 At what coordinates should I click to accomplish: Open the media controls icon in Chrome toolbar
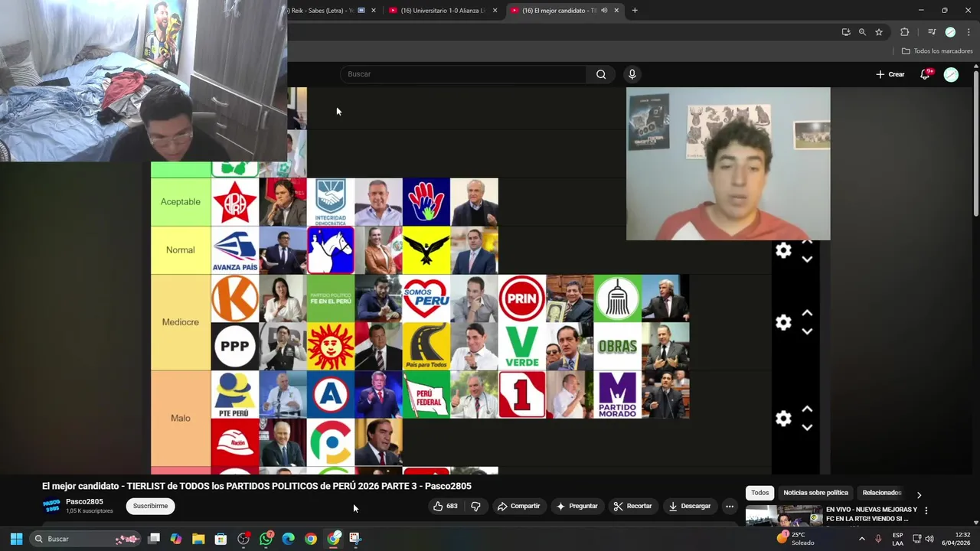tap(931, 32)
